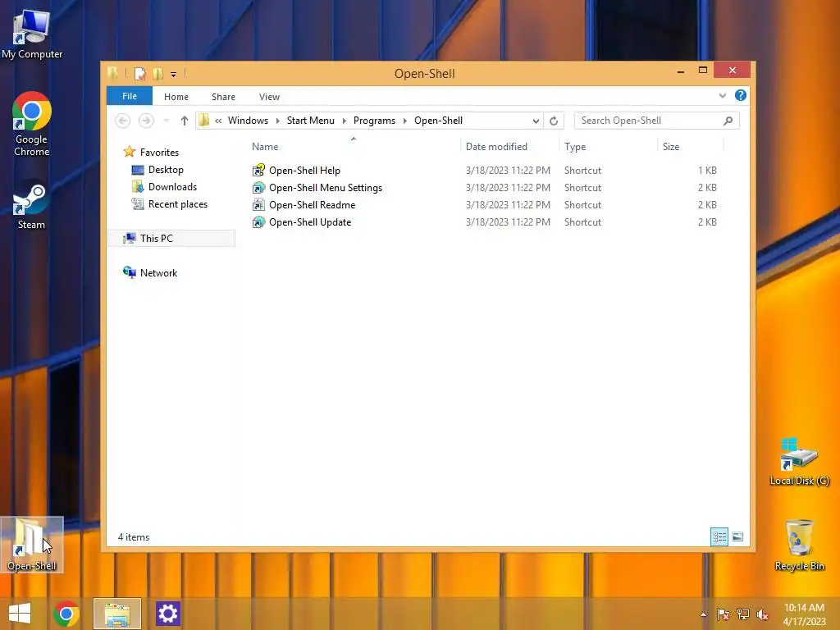This screenshot has width=840, height=630.
Task: Open Chrome from the taskbar
Action: point(66,614)
